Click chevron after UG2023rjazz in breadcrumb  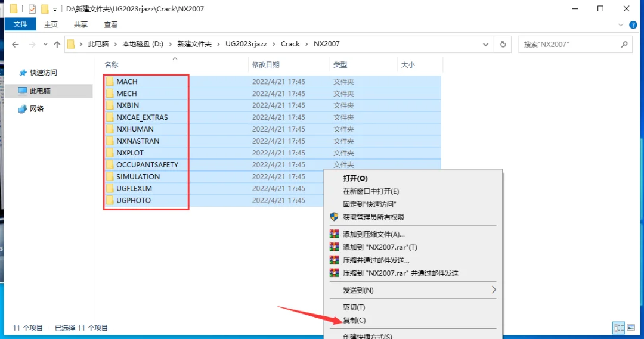click(274, 44)
